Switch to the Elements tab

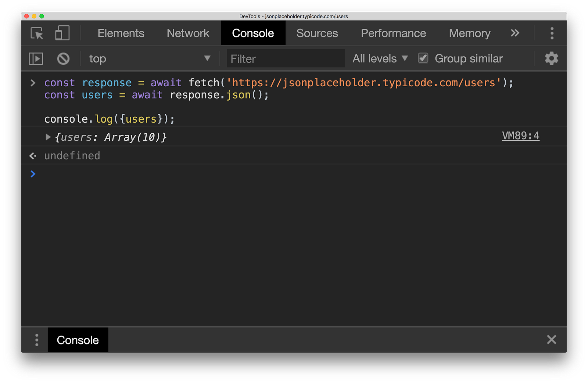pyautogui.click(x=121, y=33)
